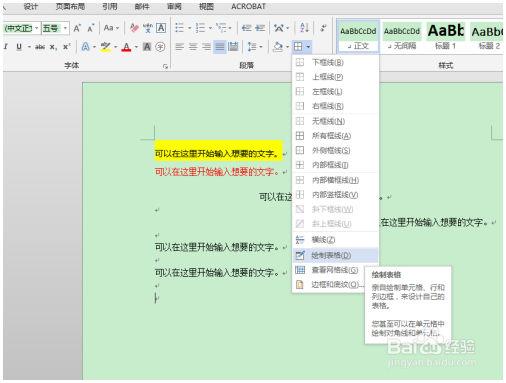
Task: Click the Shading paint bucket icon
Action: pos(278,47)
